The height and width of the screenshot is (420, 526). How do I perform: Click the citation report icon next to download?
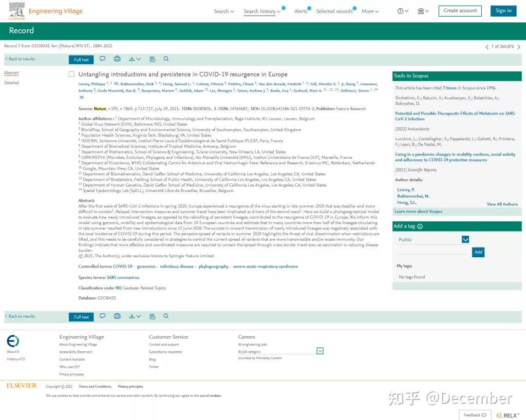pos(152,59)
